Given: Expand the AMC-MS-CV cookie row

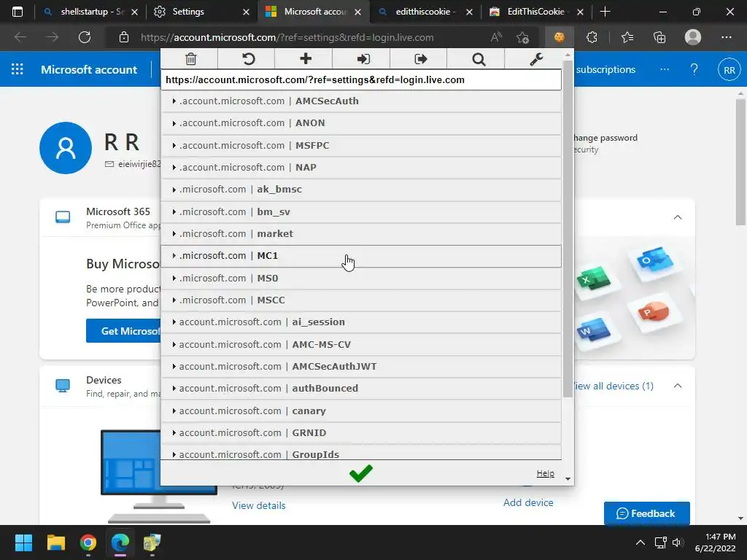Looking at the screenshot, I should (361, 344).
